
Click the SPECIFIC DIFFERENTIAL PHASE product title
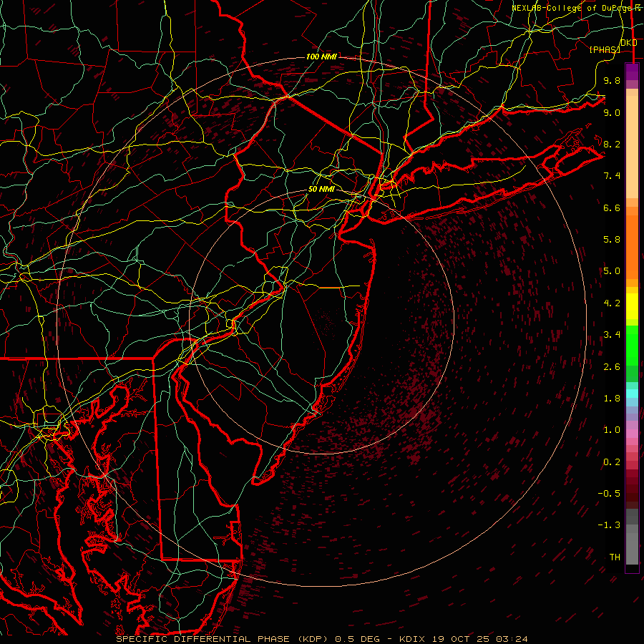205,639
